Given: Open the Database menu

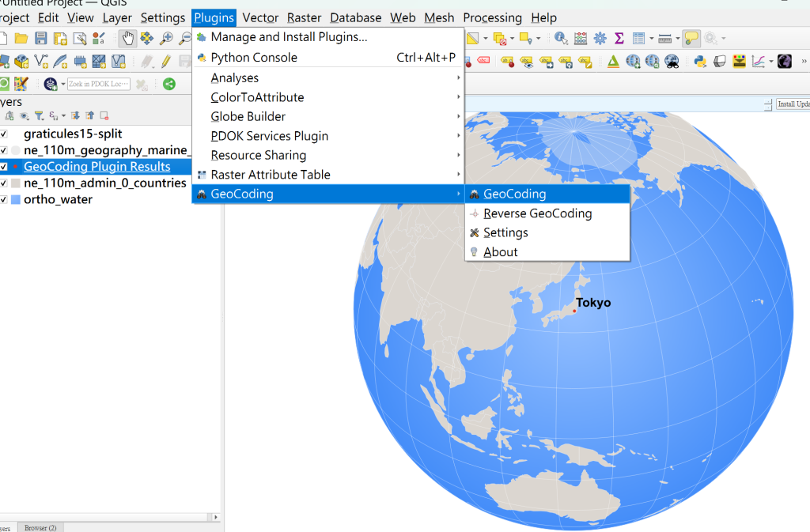Looking at the screenshot, I should 356,18.
